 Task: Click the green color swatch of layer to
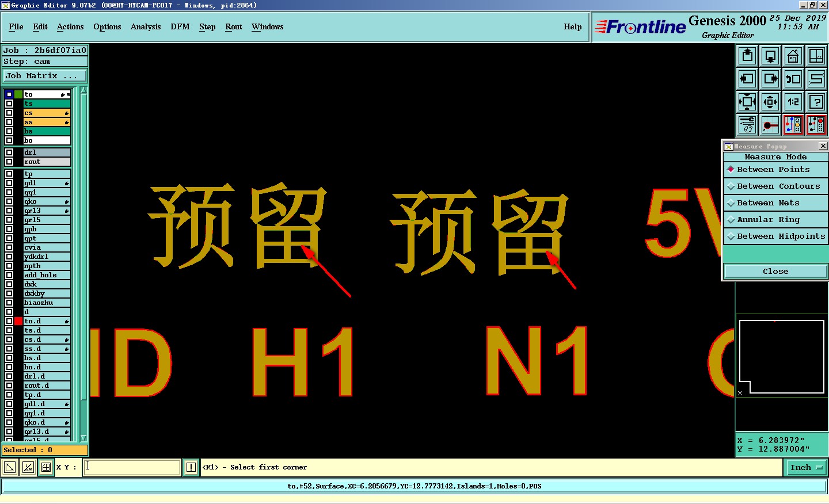click(x=18, y=94)
